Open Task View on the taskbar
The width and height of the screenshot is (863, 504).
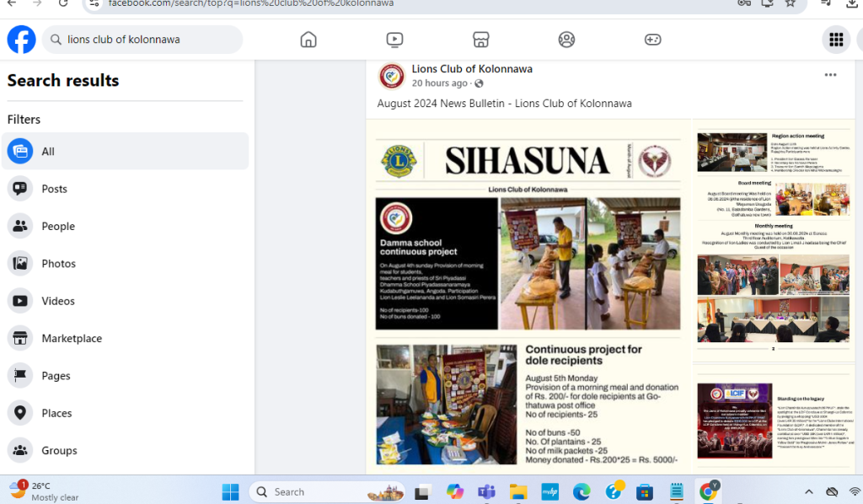pos(422,492)
